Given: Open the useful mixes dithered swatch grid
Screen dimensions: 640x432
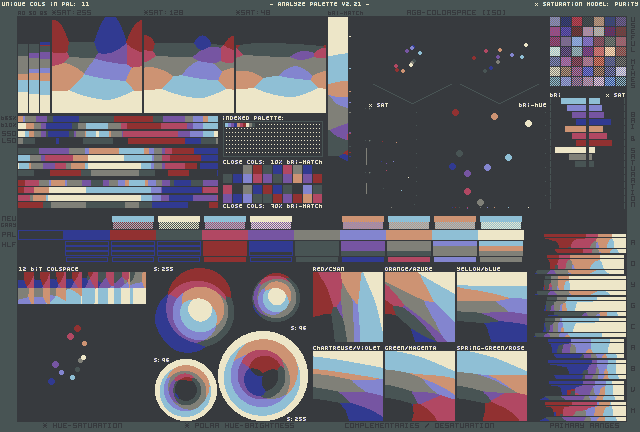Looking at the screenshot, I should click(x=588, y=51).
